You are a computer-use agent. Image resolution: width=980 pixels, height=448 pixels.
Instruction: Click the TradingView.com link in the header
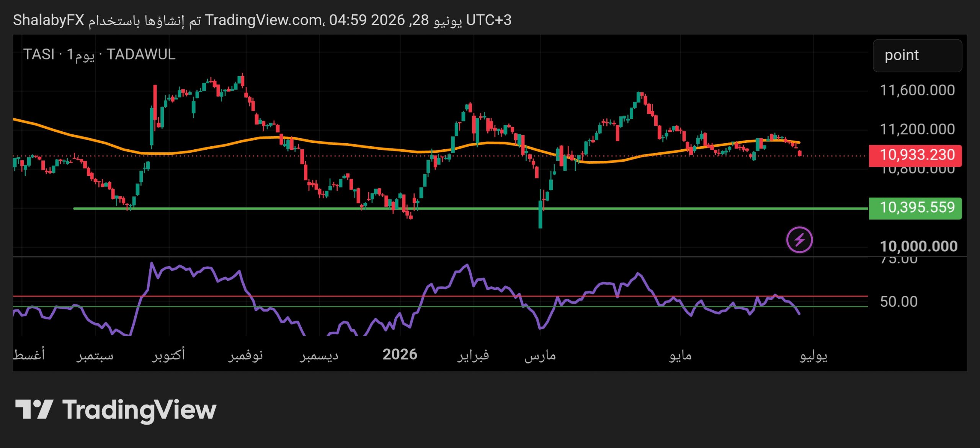click(263, 20)
